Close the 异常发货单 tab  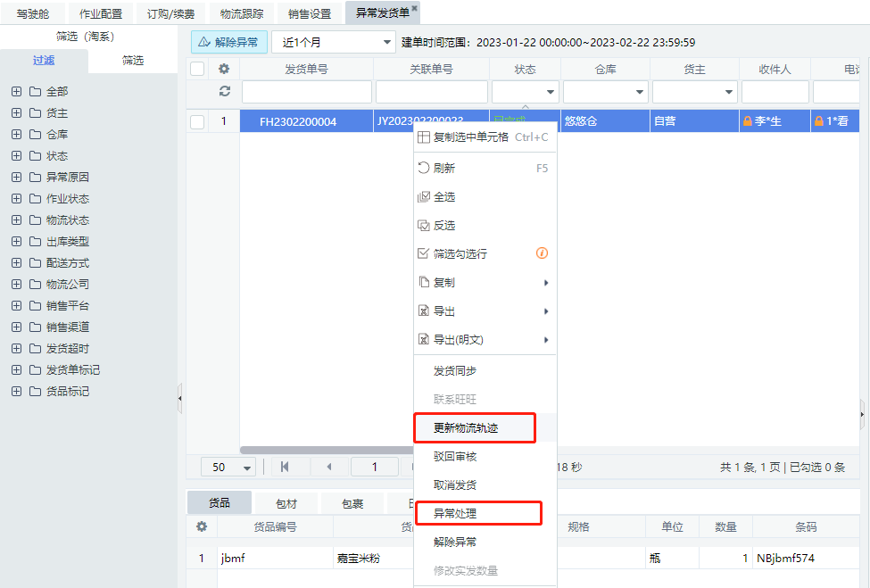(414, 8)
